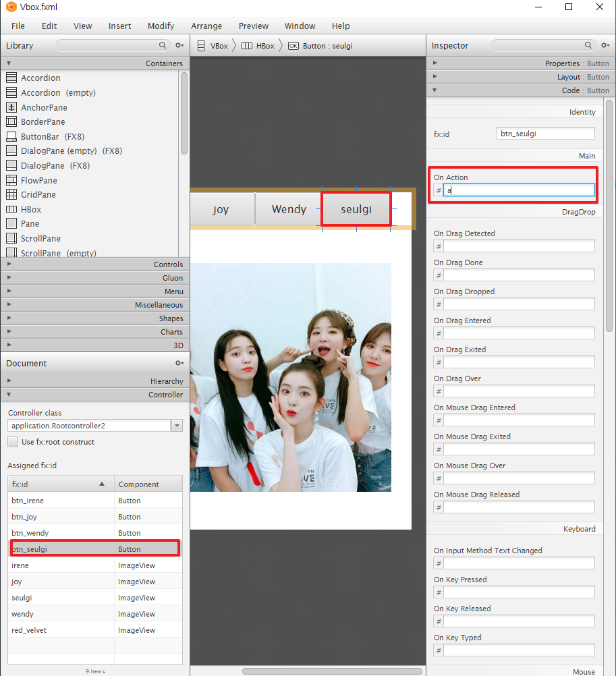The image size is (616, 676).
Task: Click the Inspector search magnifier icon
Action: [x=588, y=45]
